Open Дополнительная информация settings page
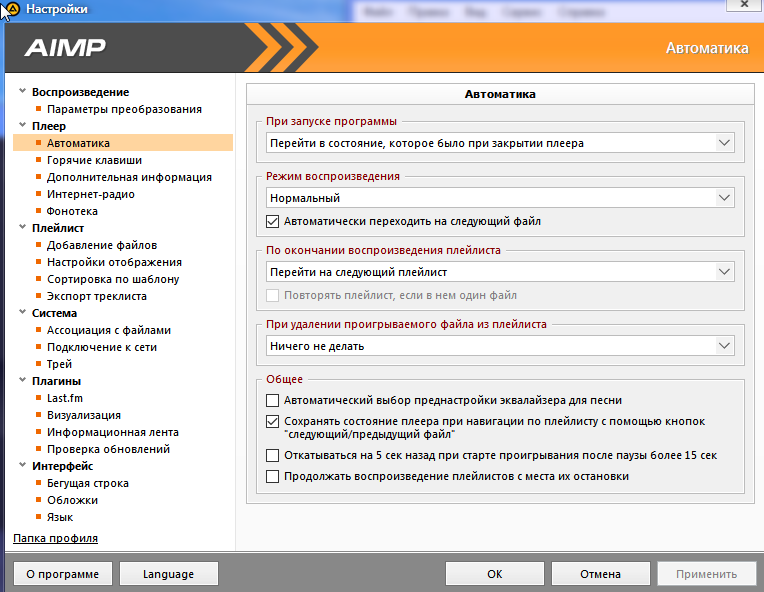This screenshot has height=592, width=764. pyautogui.click(x=129, y=177)
